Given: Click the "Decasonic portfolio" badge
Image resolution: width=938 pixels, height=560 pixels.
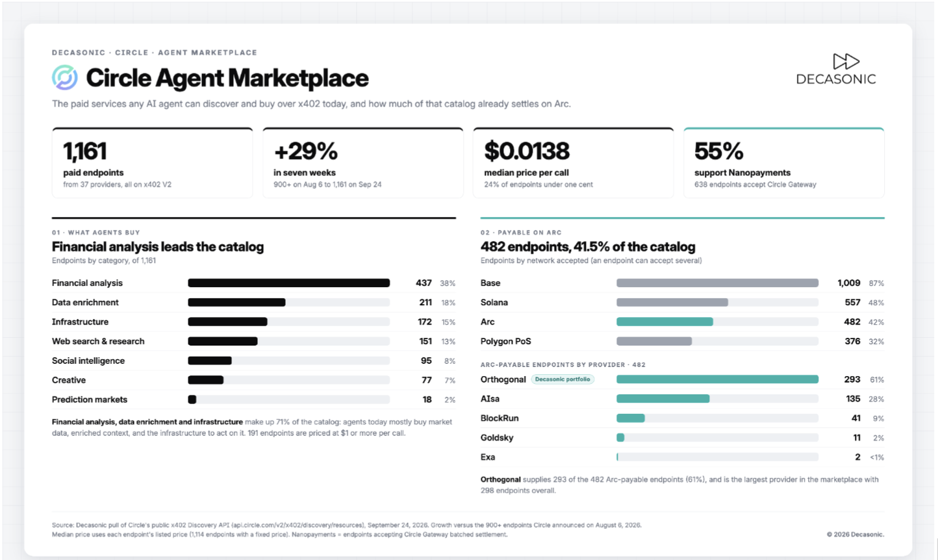Looking at the screenshot, I should [x=563, y=379].
